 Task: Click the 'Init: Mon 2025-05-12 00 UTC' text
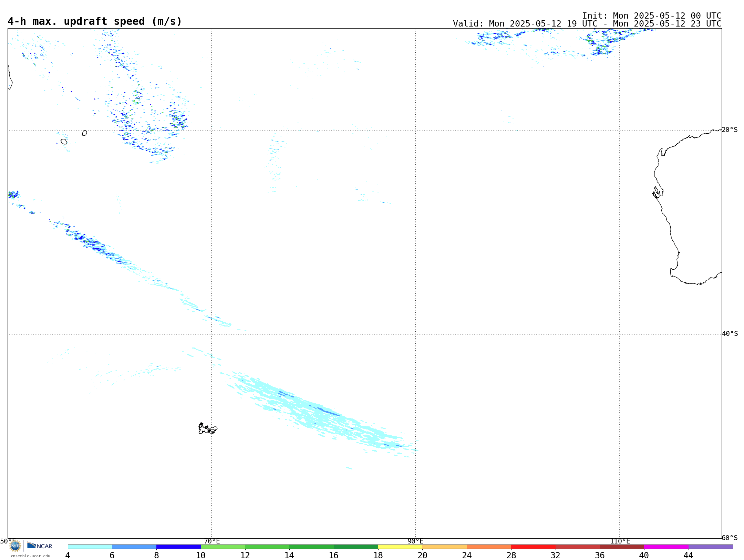652,16
